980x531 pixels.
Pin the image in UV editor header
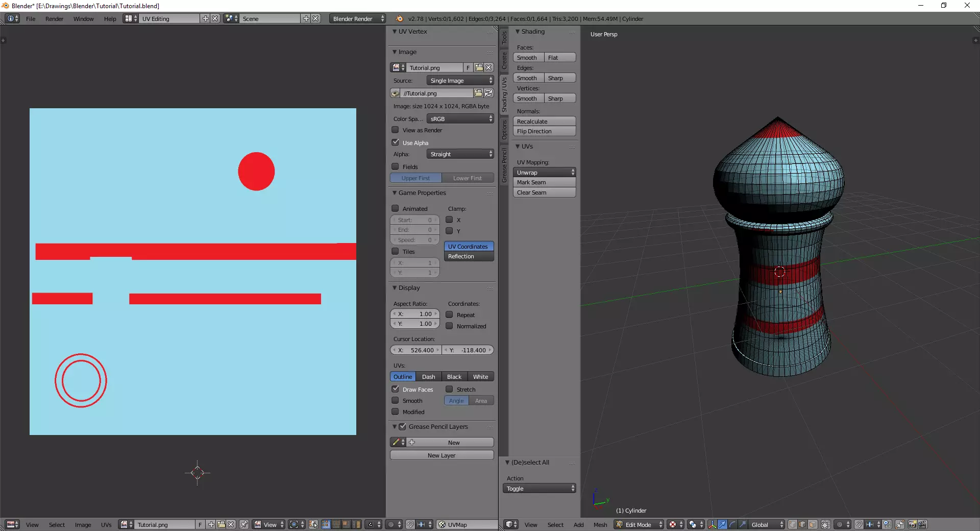coord(244,524)
